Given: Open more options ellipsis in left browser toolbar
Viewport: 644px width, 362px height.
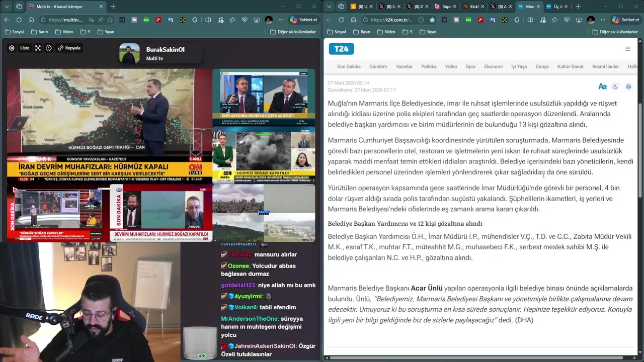Looking at the screenshot, I should point(281,20).
